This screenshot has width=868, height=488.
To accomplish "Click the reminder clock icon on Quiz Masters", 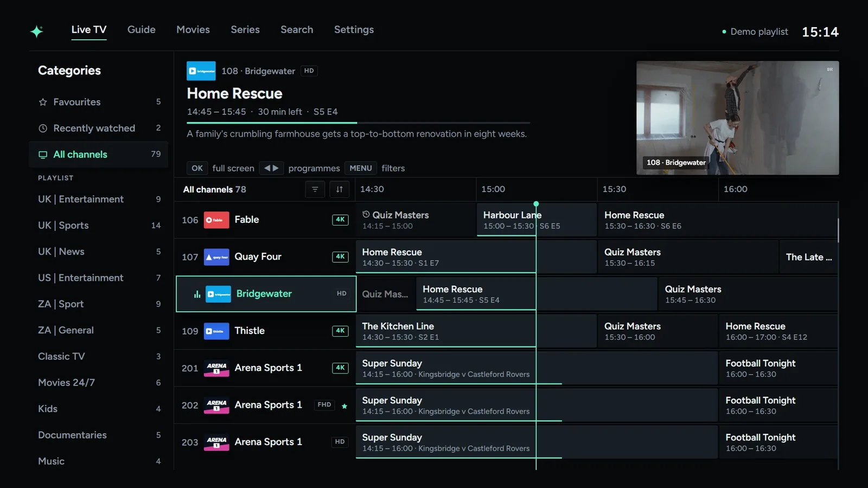I will 366,215.
